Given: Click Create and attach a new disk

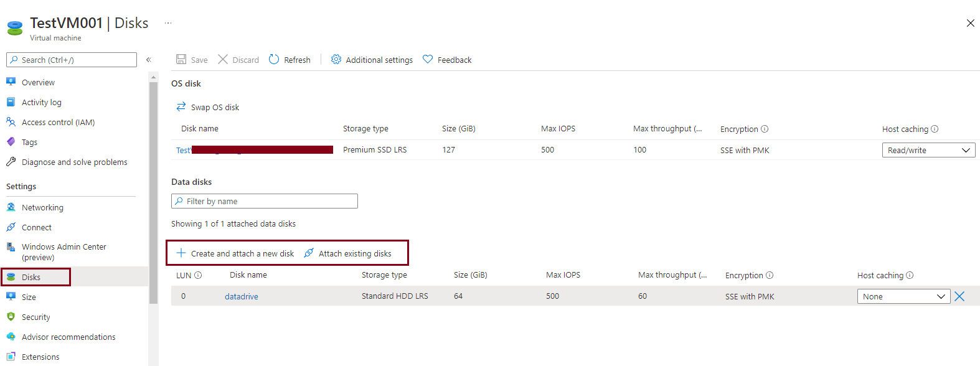Looking at the screenshot, I should (235, 253).
